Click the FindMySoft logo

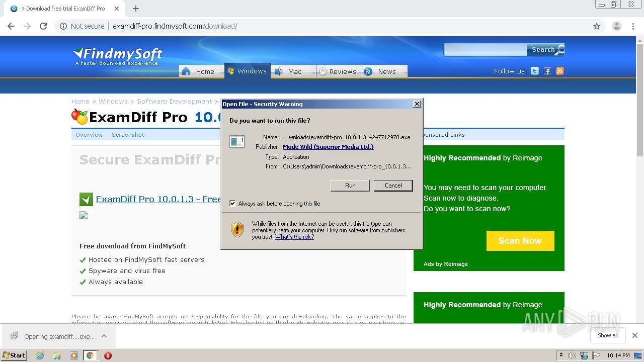click(118, 56)
